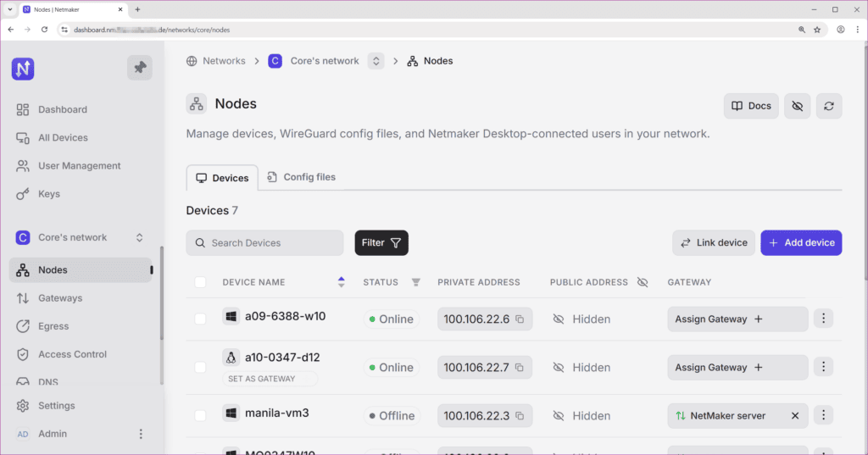Click the Windows icon of manila-vm3
Viewport: 868px width, 455px height.
[231, 413]
